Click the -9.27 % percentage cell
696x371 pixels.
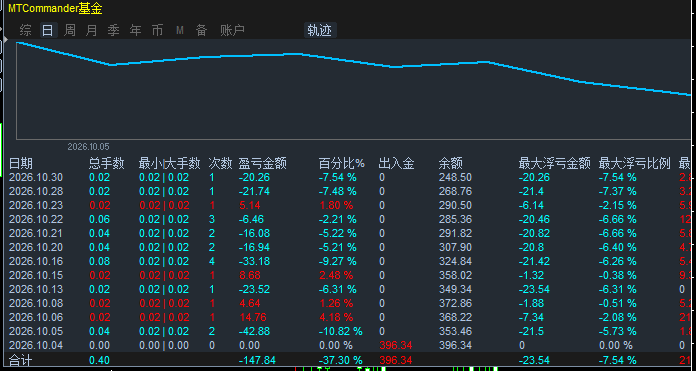[x=338, y=261]
